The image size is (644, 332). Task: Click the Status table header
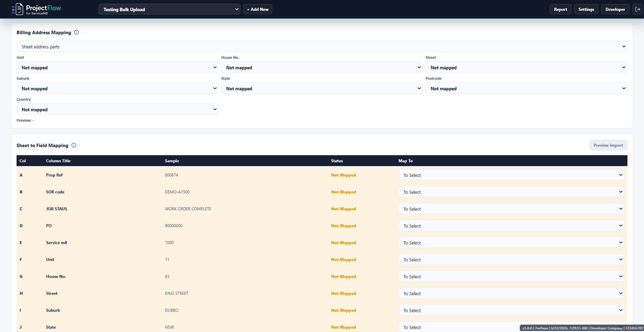pyautogui.click(x=337, y=161)
